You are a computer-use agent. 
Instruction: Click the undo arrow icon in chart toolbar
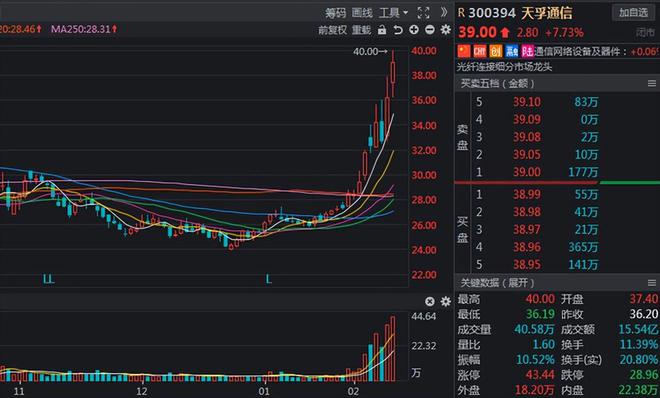point(398,30)
